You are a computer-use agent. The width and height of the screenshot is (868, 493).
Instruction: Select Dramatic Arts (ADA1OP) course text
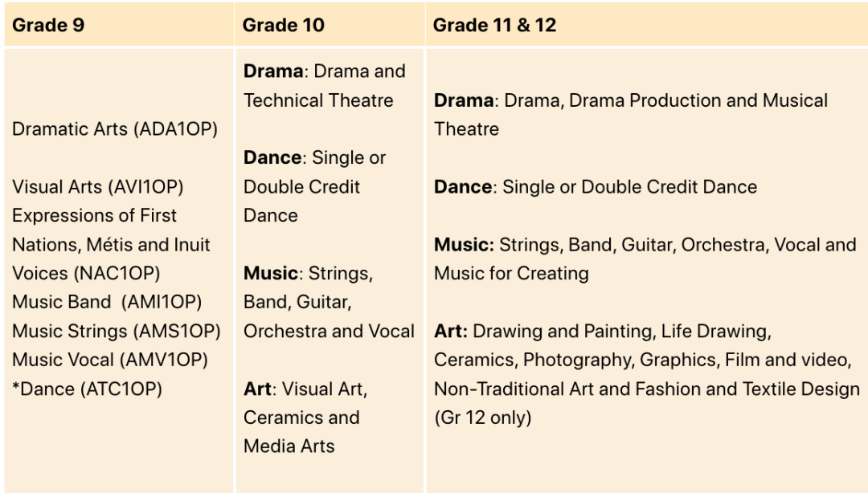(115, 129)
